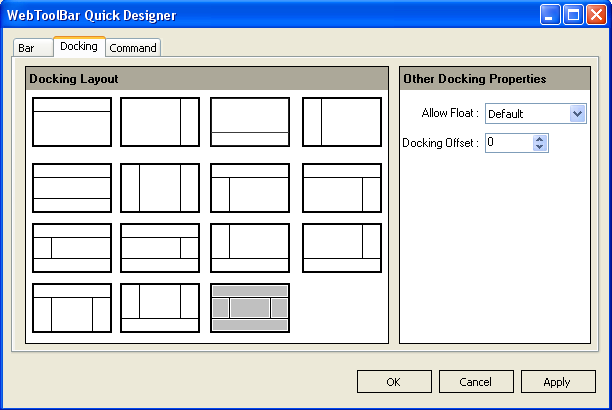
Task: Switch to the Bar tab
Action: coord(27,48)
